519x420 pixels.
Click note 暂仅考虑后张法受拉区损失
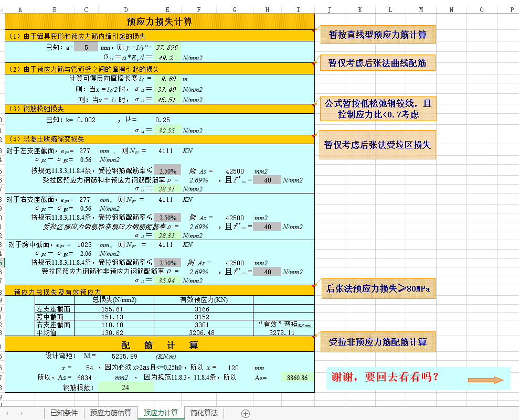tap(378, 145)
